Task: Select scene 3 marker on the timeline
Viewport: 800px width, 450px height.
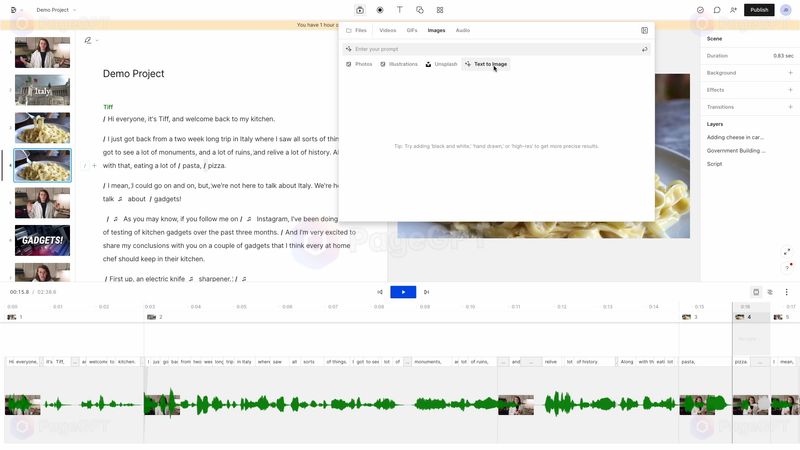Action: pyautogui.click(x=690, y=317)
